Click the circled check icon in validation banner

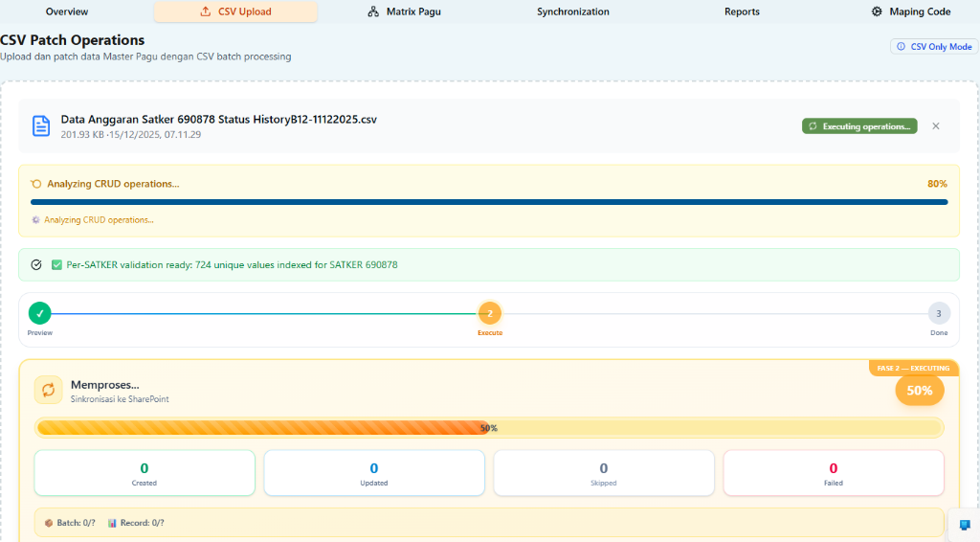(36, 264)
